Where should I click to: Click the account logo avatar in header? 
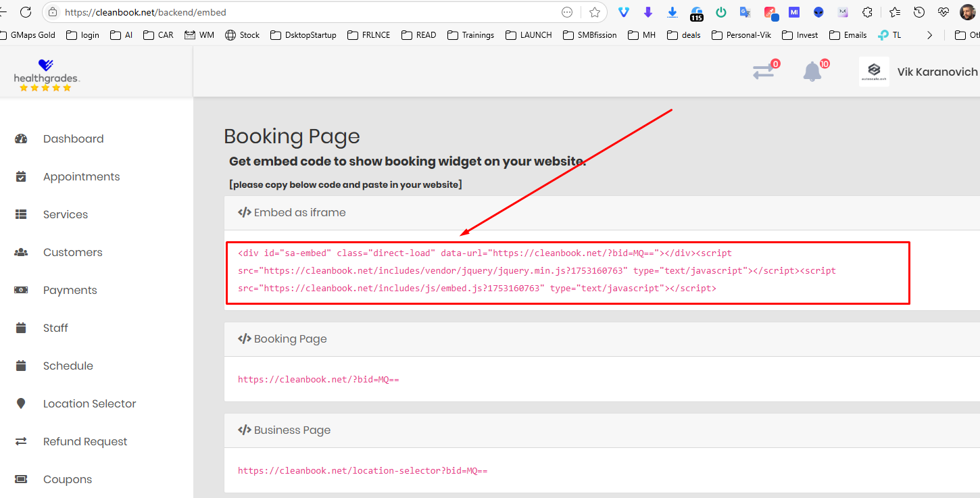(874, 72)
